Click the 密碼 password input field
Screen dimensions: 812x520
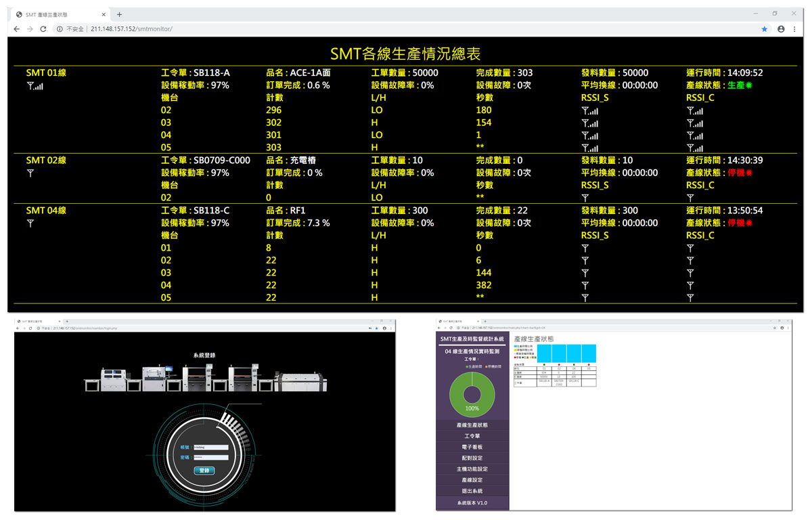(211, 458)
